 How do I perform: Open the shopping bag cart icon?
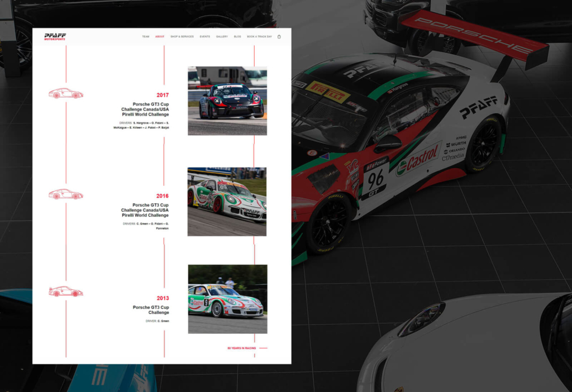[x=279, y=37]
